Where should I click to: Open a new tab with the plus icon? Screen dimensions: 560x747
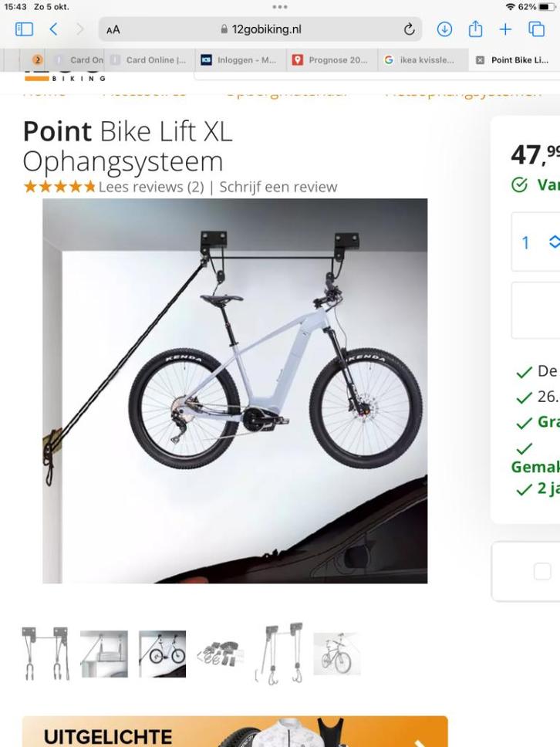click(505, 29)
